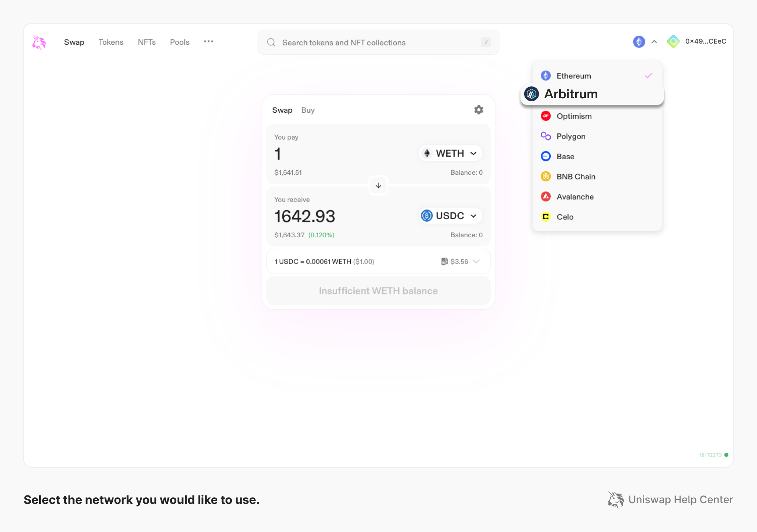Navigate to the Pools page
757x532 pixels.
[x=180, y=42]
